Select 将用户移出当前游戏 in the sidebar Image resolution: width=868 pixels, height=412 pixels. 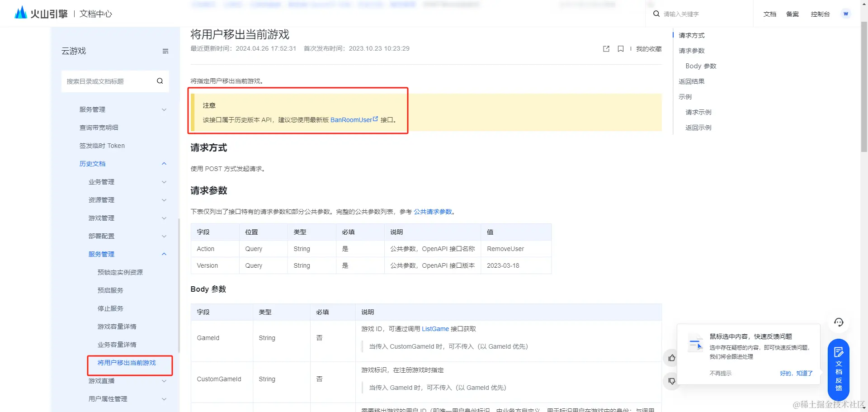tap(127, 363)
